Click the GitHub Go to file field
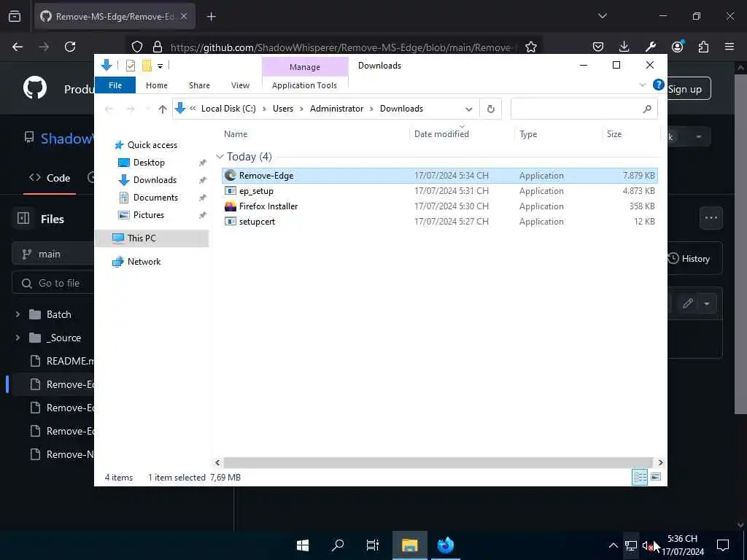The height and width of the screenshot is (560, 747). pyautogui.click(x=53, y=283)
